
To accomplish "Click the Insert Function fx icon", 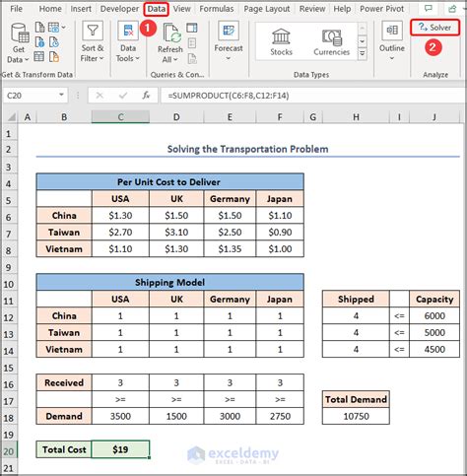I will (146, 96).
